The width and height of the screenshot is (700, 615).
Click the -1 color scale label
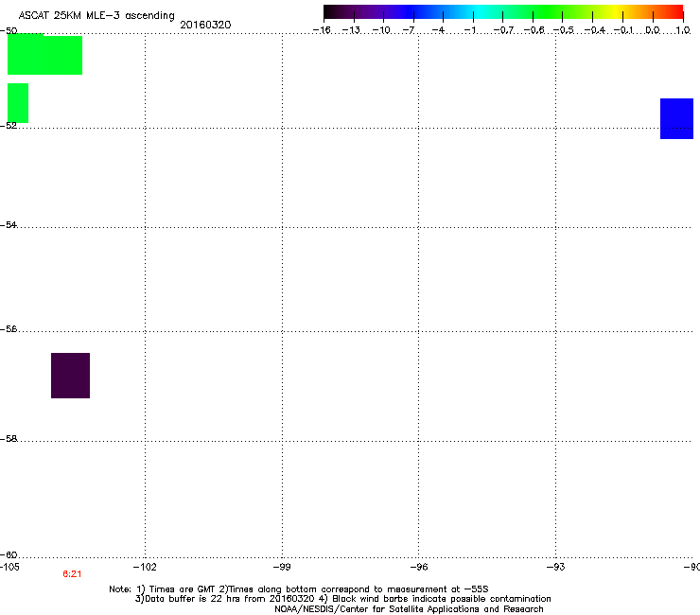(x=469, y=30)
